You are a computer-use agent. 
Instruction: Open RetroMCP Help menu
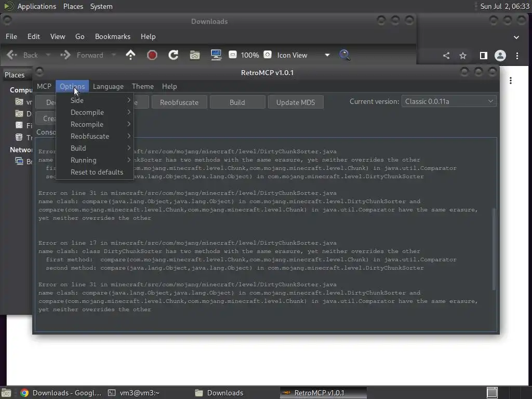(x=169, y=87)
